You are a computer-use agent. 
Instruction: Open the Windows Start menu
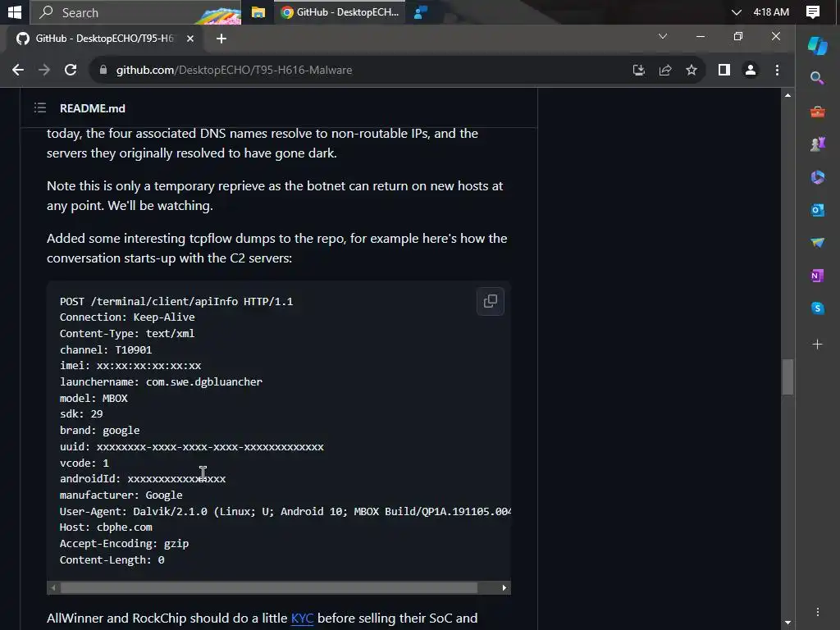pyautogui.click(x=15, y=11)
